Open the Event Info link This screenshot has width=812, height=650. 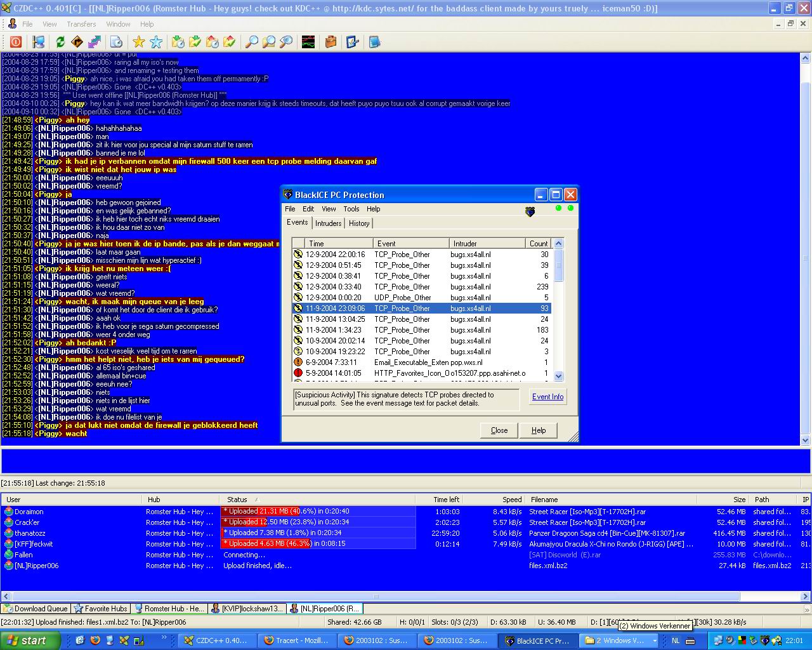point(547,397)
